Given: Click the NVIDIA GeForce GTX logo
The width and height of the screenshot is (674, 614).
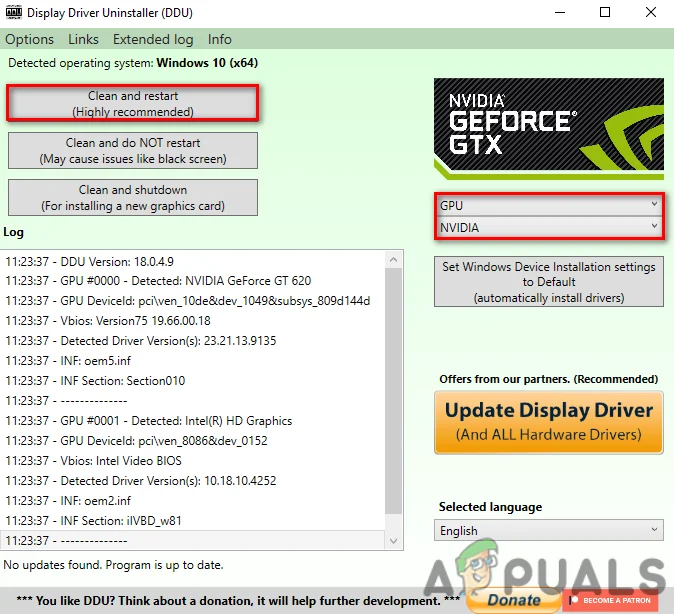Looking at the screenshot, I should point(548,129).
